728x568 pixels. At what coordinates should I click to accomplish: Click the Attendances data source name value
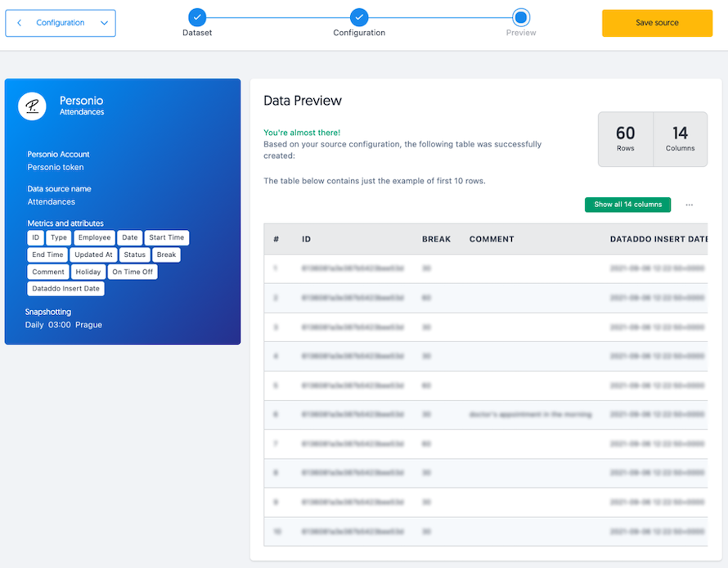[x=51, y=201]
